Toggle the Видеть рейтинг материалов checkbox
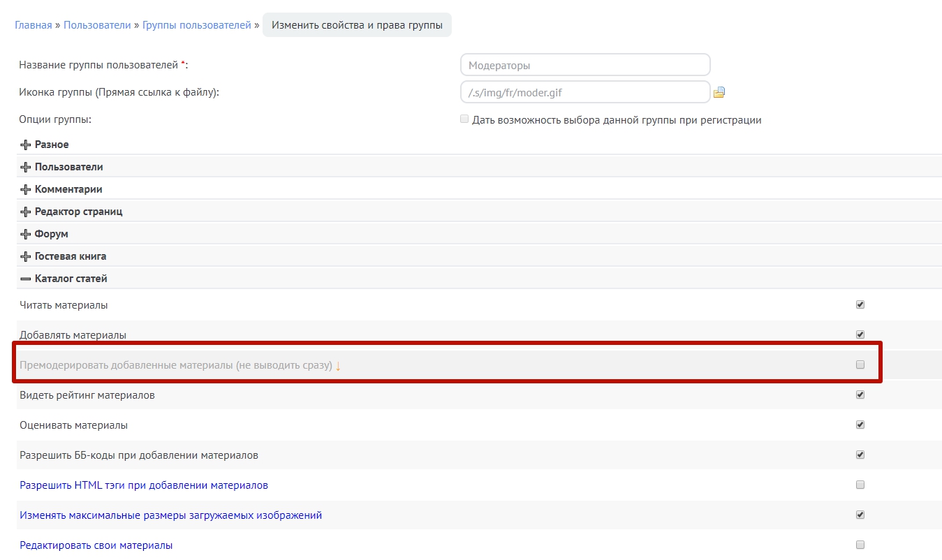This screenshot has height=560, width=942. (x=860, y=395)
